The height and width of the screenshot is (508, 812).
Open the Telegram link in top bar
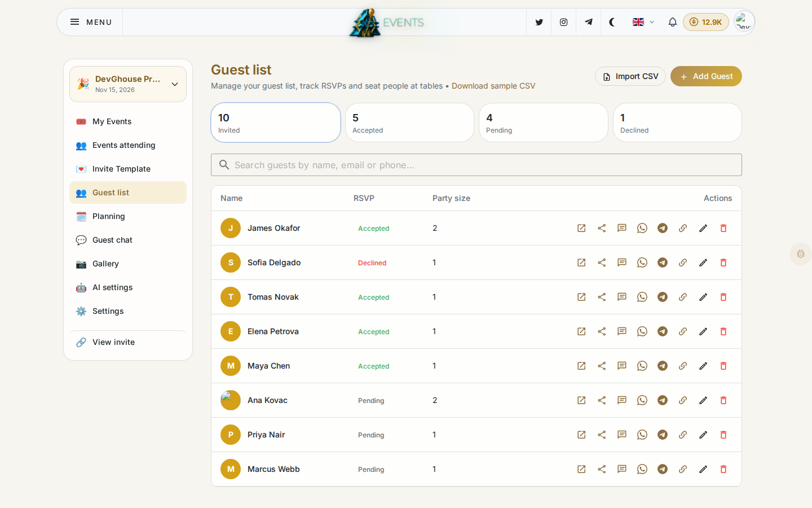point(588,22)
